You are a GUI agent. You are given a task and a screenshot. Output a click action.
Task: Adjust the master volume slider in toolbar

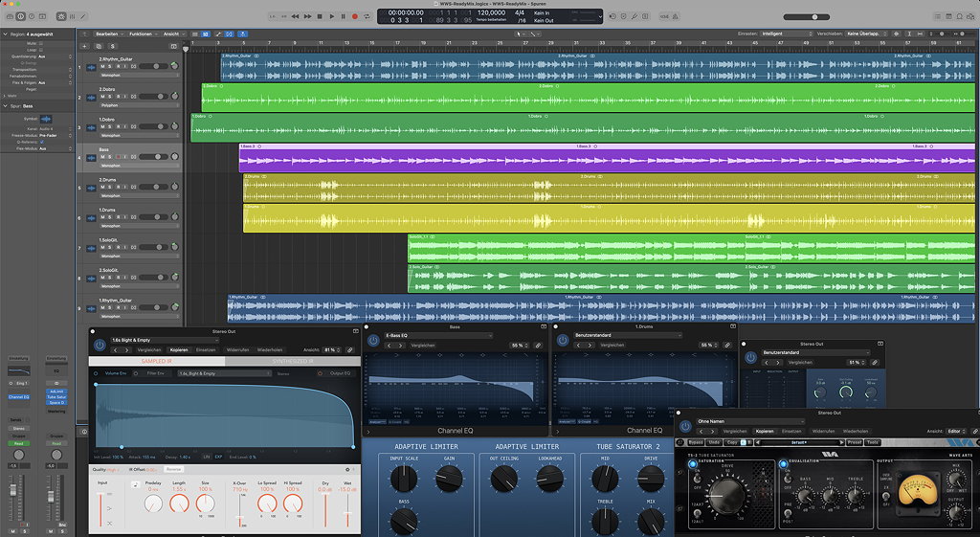point(813,16)
